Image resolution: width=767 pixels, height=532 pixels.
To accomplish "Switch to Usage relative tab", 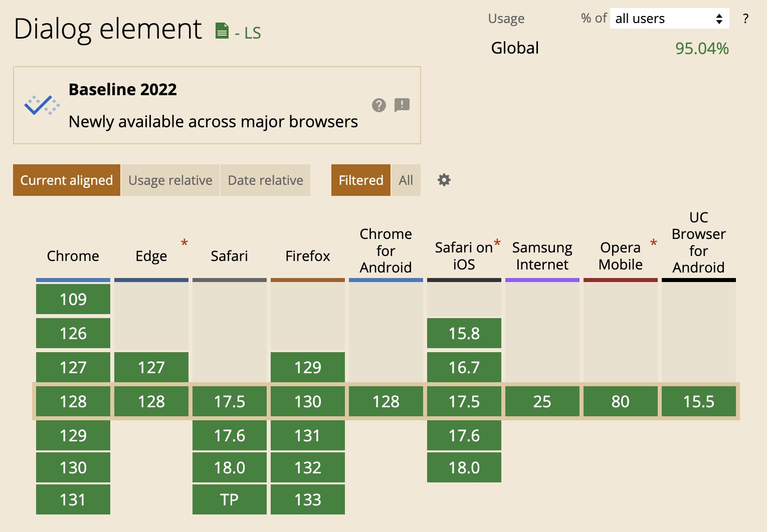I will pos(170,180).
